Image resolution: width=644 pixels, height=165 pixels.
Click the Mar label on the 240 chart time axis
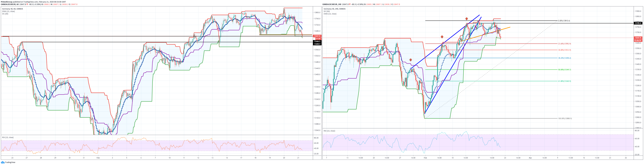pyautogui.click(x=531, y=158)
